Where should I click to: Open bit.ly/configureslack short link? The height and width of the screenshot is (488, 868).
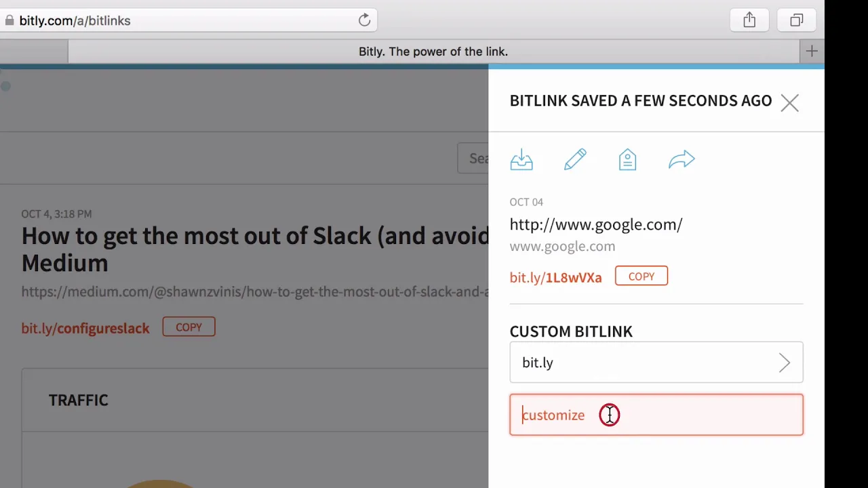pyautogui.click(x=85, y=329)
